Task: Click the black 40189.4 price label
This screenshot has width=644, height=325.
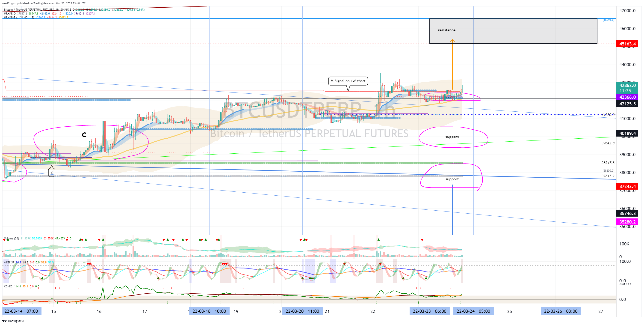Action: pos(627,133)
